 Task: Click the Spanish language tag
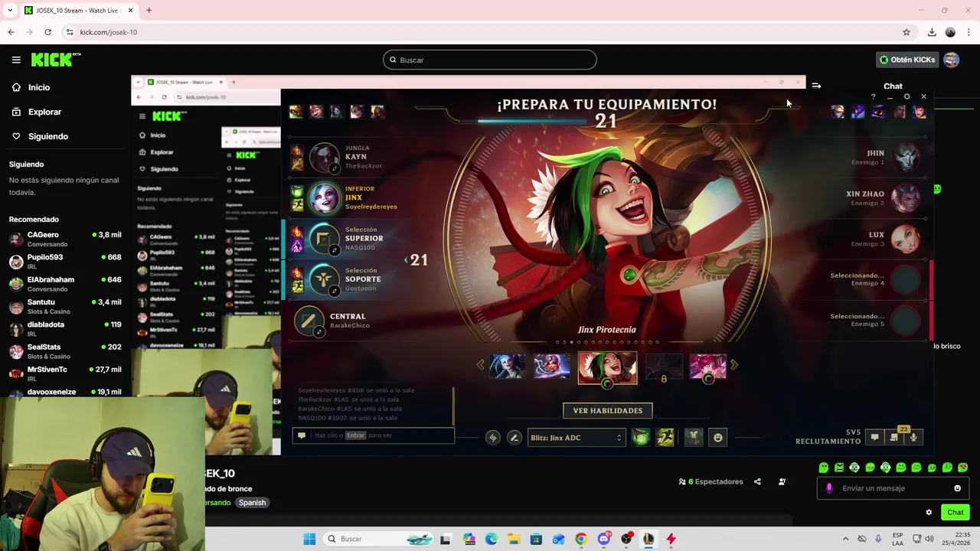point(252,503)
